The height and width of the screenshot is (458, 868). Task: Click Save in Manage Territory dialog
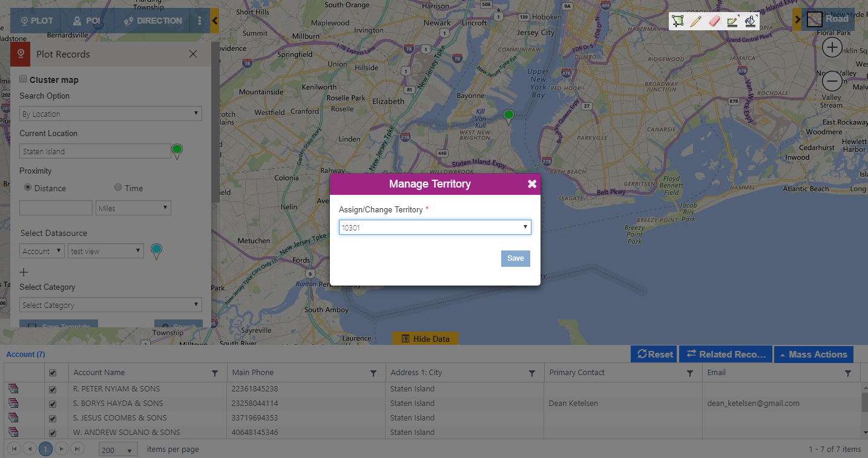tap(516, 258)
